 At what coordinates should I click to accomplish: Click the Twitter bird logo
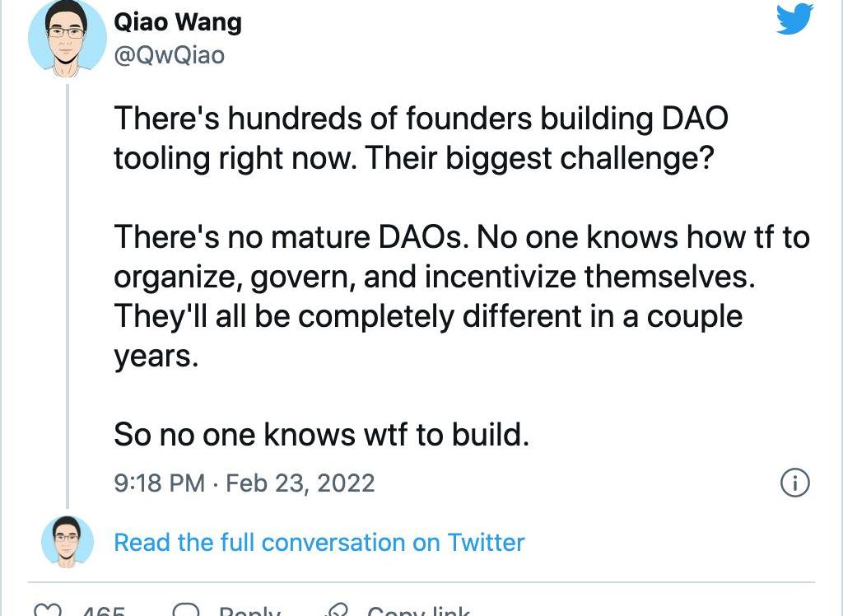pyautogui.click(x=794, y=20)
